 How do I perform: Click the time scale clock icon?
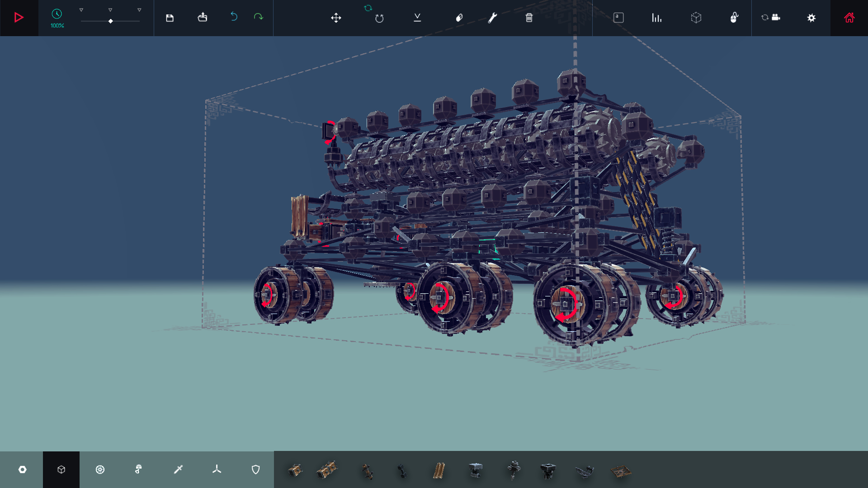[x=57, y=14]
